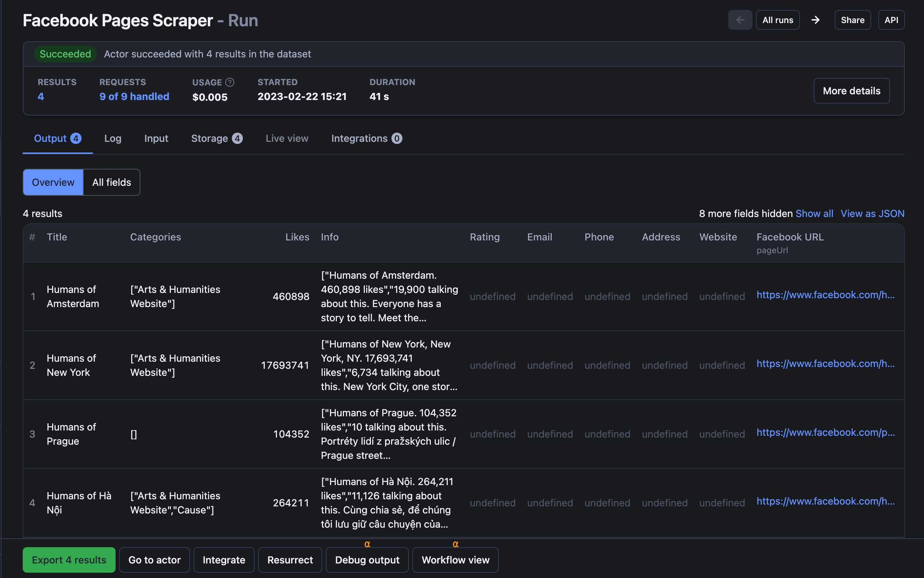Go to the actor page
The width and height of the screenshot is (924, 578).
pyautogui.click(x=154, y=560)
